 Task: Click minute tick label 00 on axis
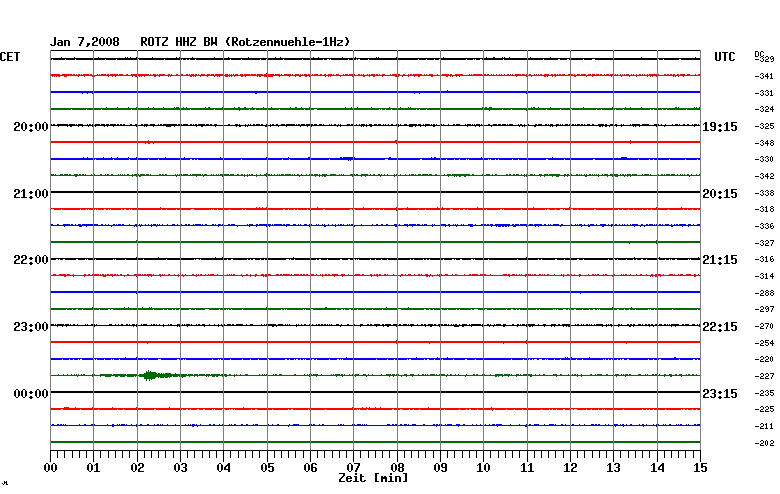[x=50, y=468]
